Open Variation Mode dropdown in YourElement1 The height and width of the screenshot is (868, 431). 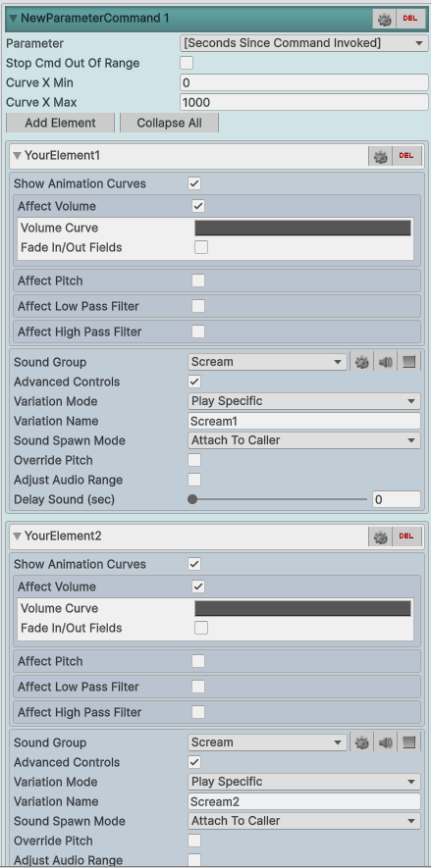point(304,401)
